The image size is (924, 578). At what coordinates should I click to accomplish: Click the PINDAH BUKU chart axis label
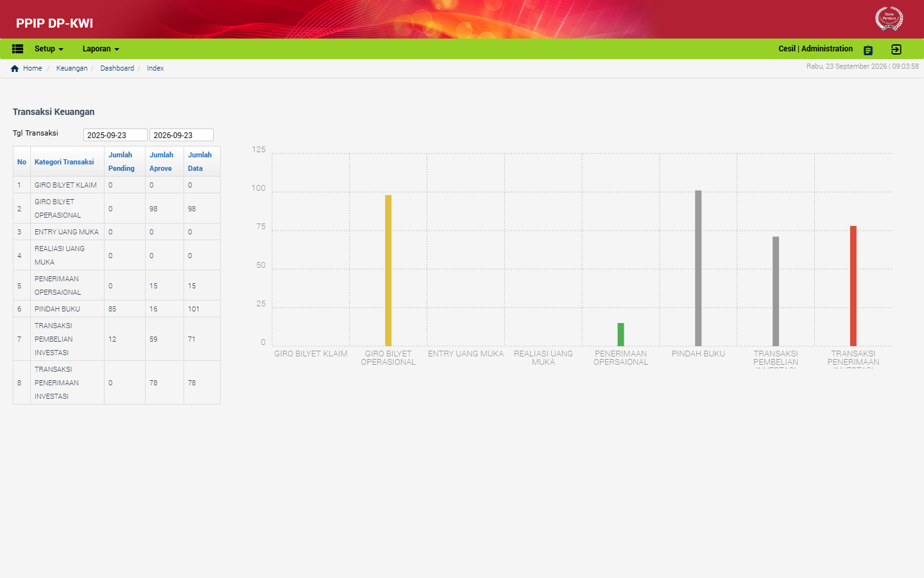(698, 354)
